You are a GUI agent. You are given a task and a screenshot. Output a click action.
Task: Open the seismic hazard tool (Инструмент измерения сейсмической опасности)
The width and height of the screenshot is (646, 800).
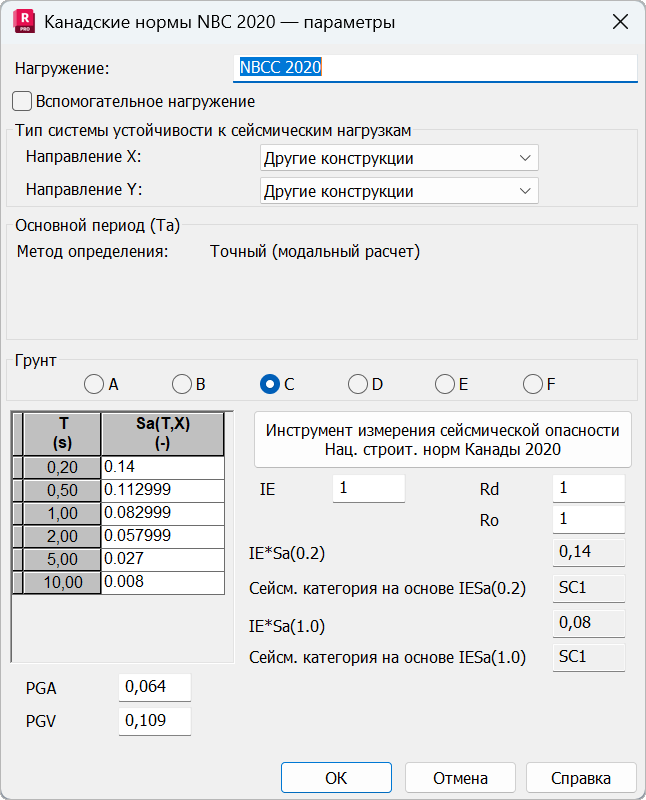pyautogui.click(x=442, y=440)
